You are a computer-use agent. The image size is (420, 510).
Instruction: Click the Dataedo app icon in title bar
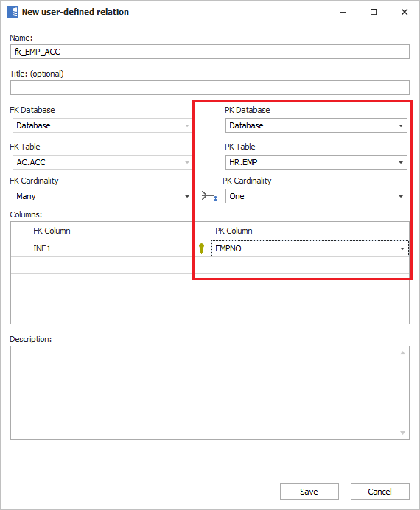tap(13, 12)
